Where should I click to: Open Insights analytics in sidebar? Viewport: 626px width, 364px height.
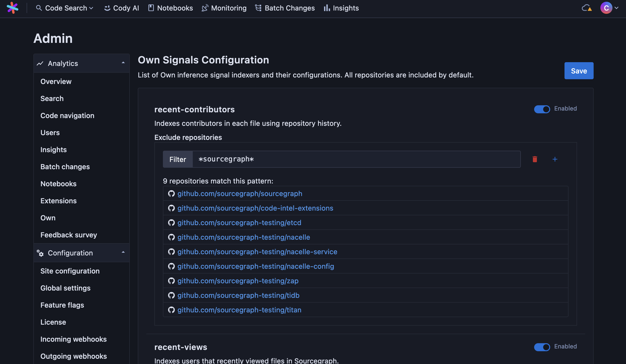53,150
